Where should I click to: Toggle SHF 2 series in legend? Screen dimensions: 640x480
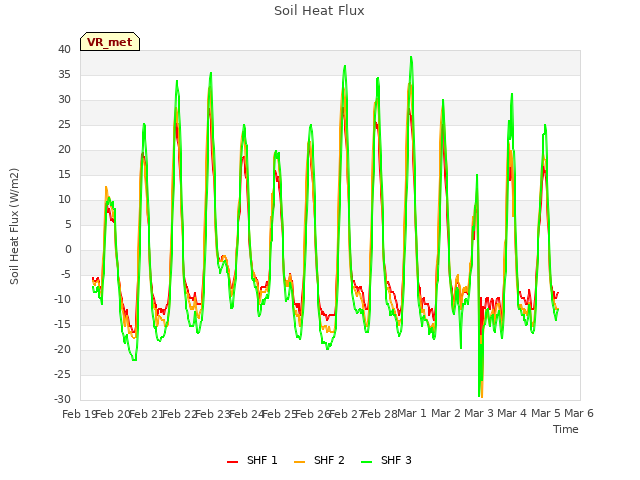point(319,460)
